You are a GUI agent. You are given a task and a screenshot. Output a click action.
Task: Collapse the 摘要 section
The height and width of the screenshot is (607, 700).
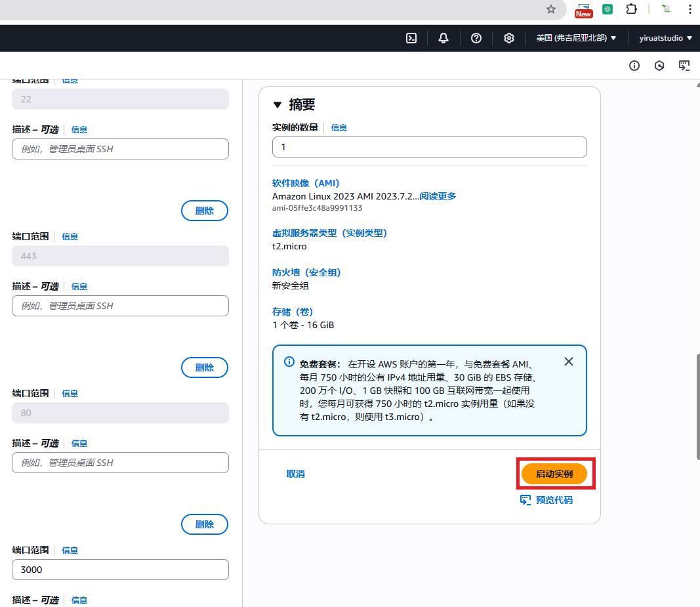coord(278,105)
